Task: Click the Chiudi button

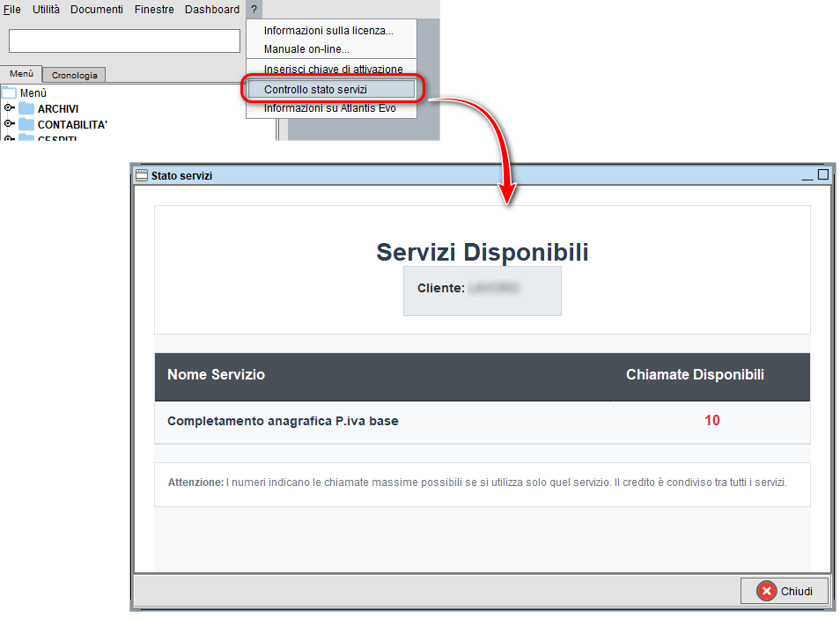Action: tap(785, 591)
